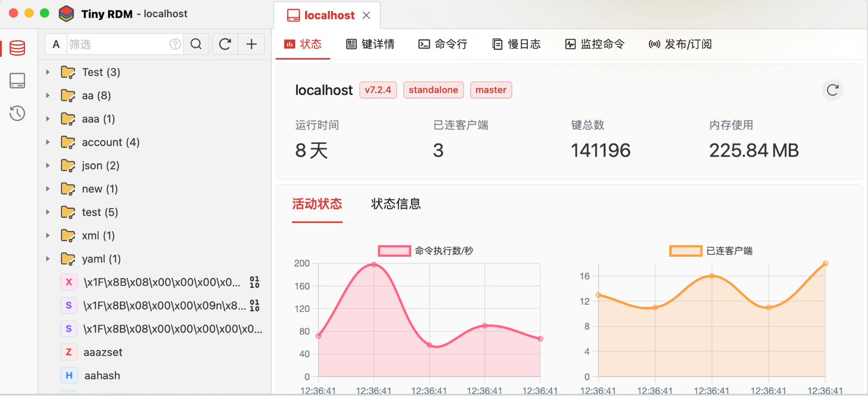Click the standalone mode tag
Viewport: 868px width, 396px height.
coord(433,90)
